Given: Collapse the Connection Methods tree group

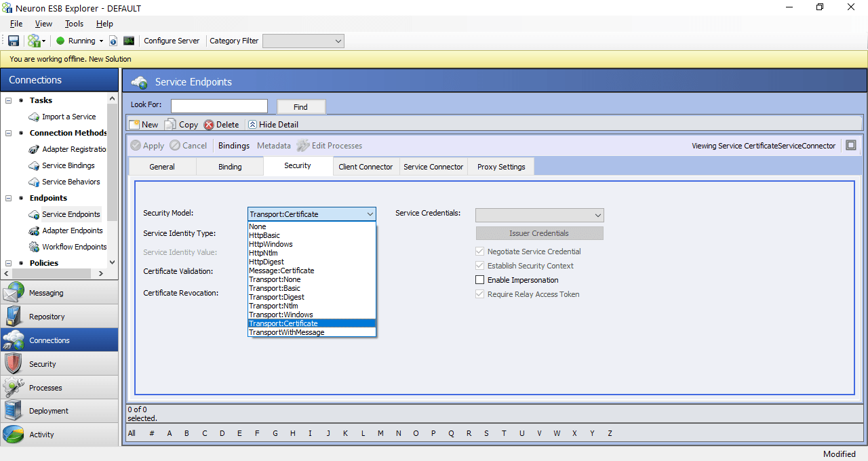Looking at the screenshot, I should pos(9,133).
